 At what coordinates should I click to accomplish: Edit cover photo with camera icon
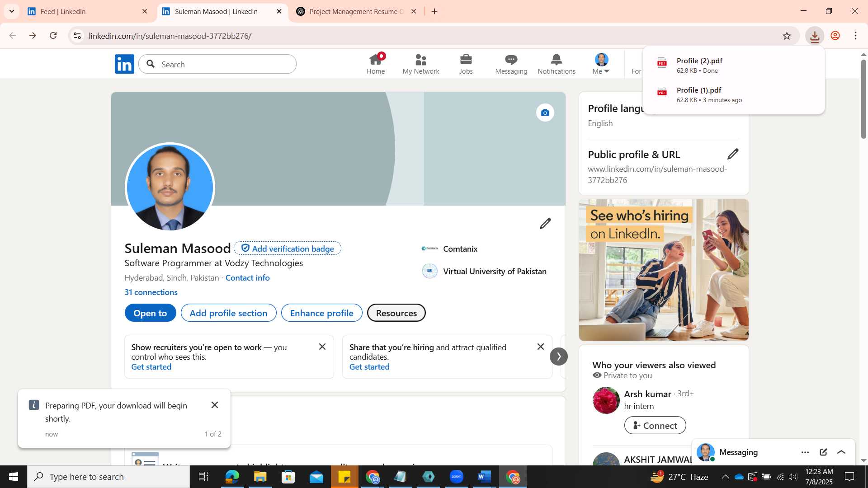(x=545, y=113)
